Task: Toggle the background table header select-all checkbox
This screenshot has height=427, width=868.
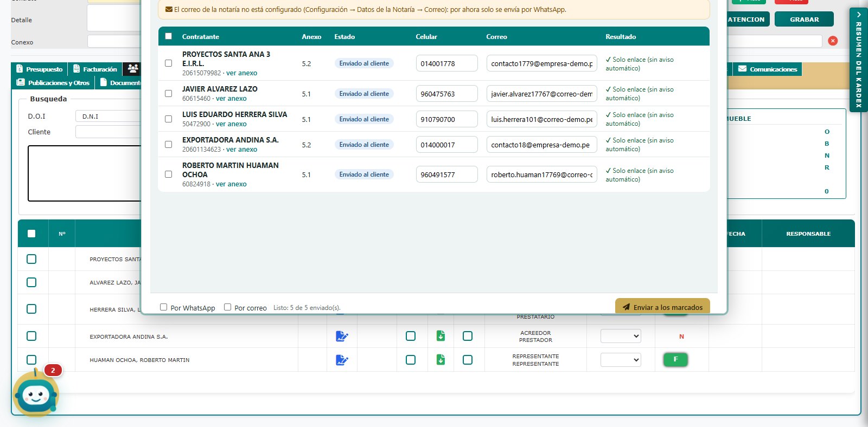Action: (31, 234)
